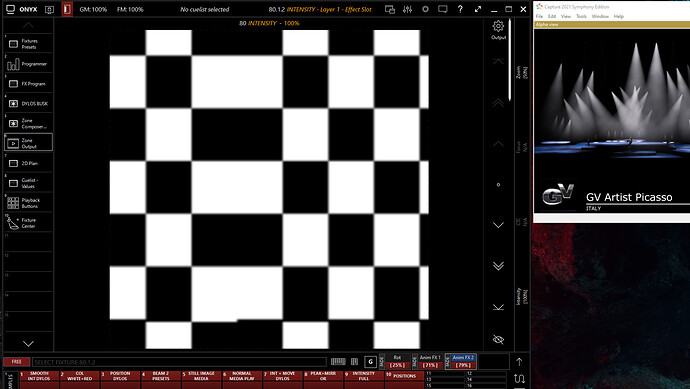Open the help question mark icon
Screen dimensions: 690x389
pyautogui.click(x=460, y=9)
